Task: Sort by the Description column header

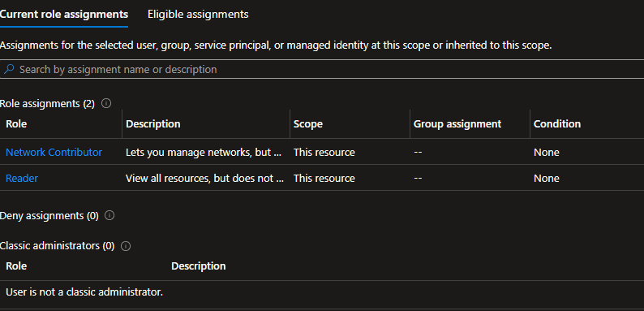Action: tap(152, 123)
